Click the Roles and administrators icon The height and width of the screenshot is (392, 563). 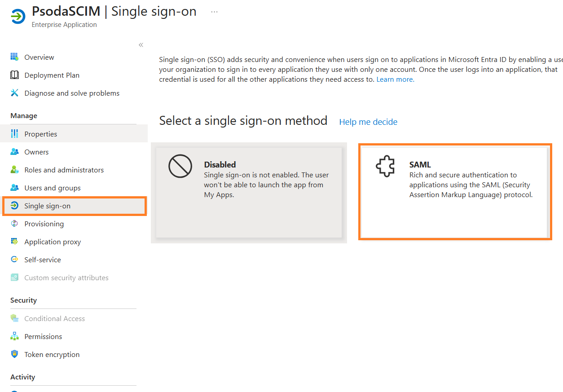point(14,170)
